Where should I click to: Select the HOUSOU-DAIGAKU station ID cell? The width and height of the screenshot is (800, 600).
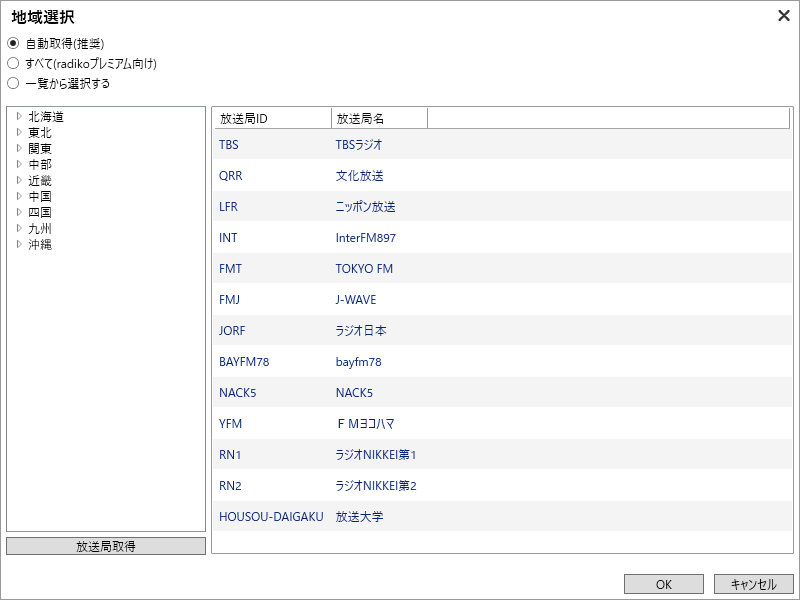click(271, 517)
